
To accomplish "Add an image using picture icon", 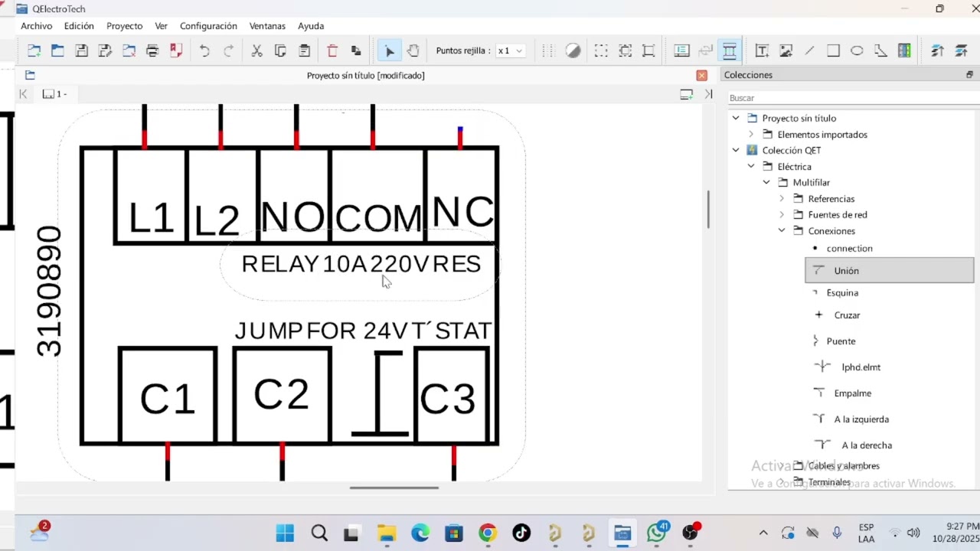I will coord(786,51).
